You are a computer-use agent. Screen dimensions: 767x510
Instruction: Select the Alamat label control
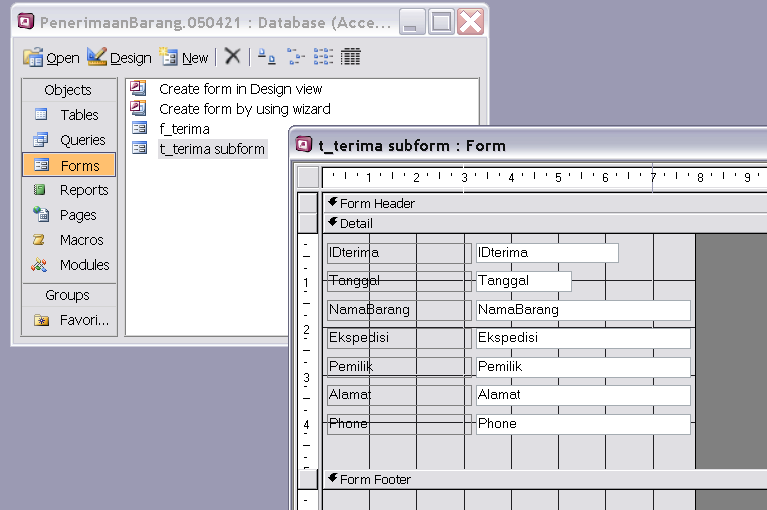399,395
